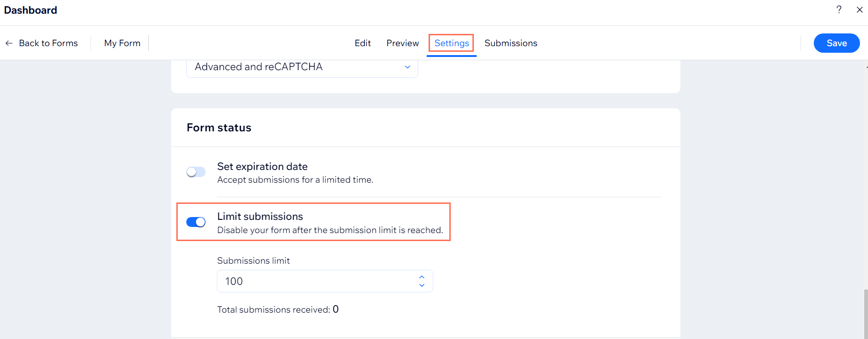The width and height of the screenshot is (868, 339).
Task: Click the Submissions limit number field
Action: click(325, 281)
